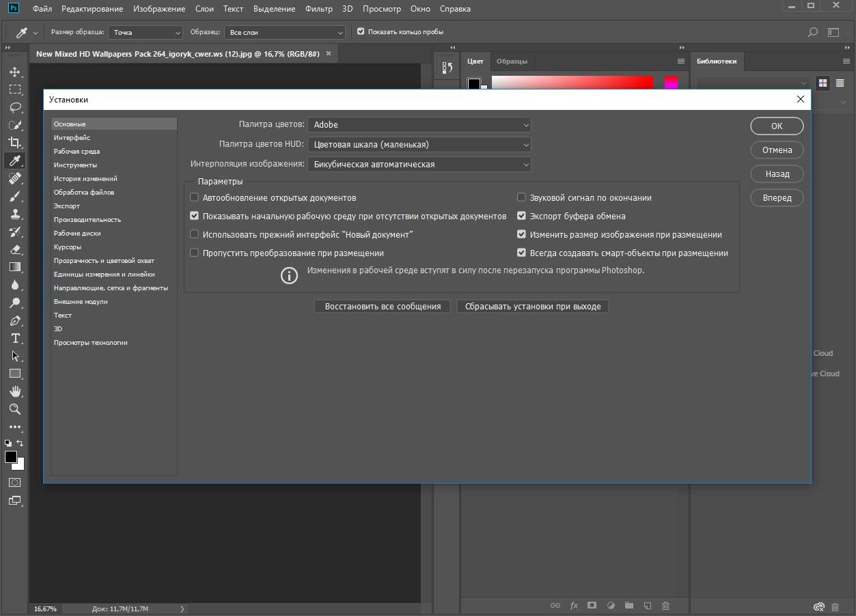Select the Gradient tool
Viewport: 856px width, 616px height.
tap(14, 267)
